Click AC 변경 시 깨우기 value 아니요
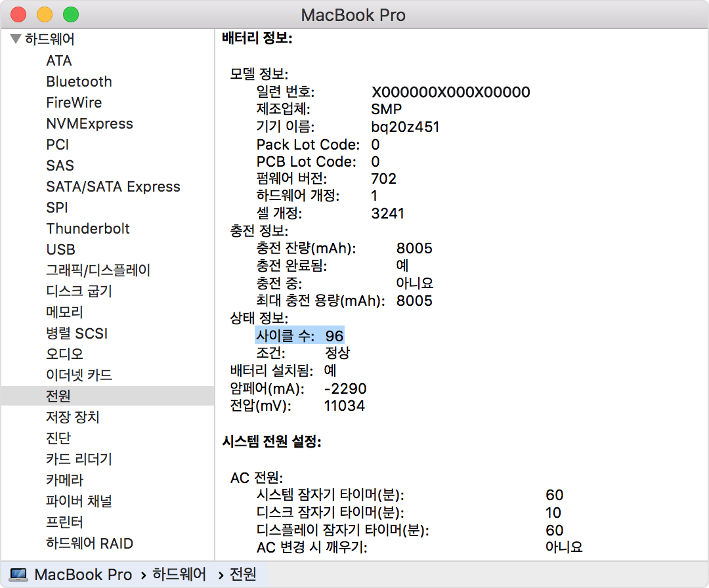 pos(564,547)
